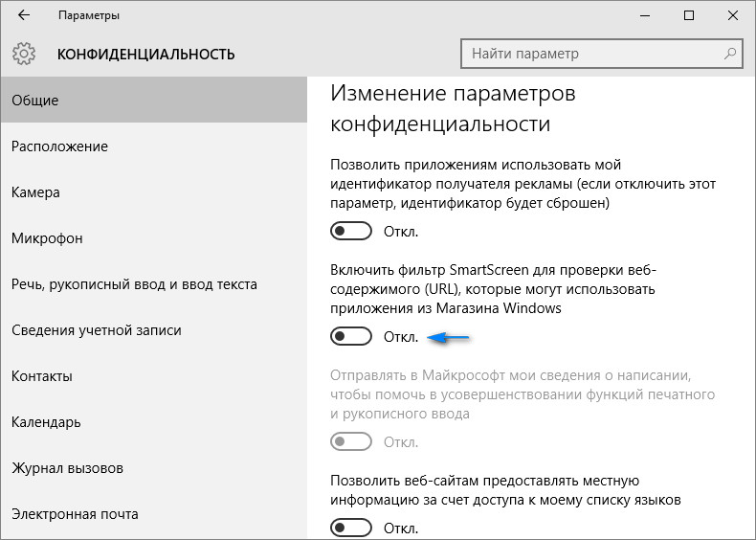The height and width of the screenshot is (540, 756).
Task: Maximize the Параметры window
Action: click(x=689, y=15)
